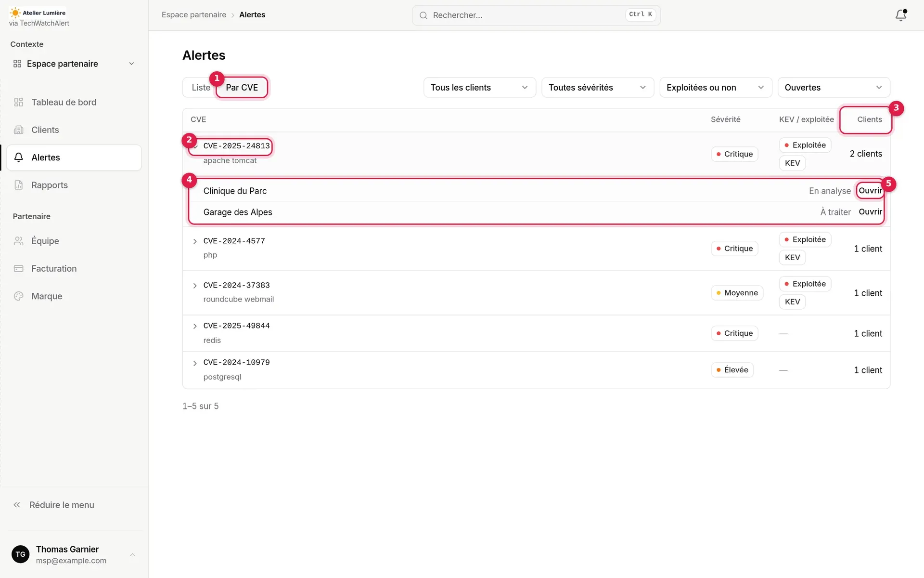Viewport: 924px width, 578px height.
Task: Click the Tableau de bord grid icon
Action: (19, 102)
